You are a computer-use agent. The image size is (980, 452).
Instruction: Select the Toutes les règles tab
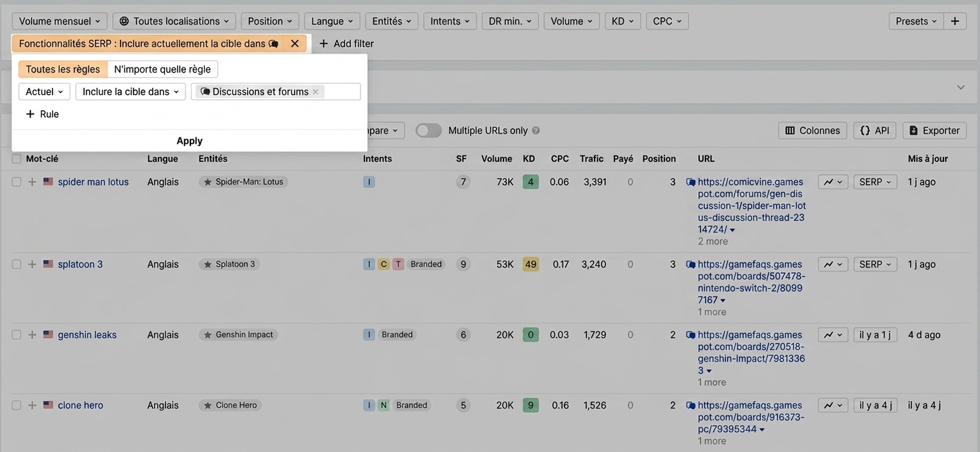(x=63, y=69)
